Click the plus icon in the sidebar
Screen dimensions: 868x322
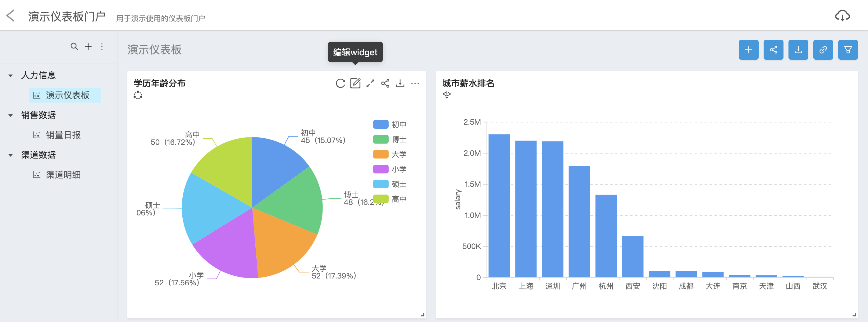pos(88,47)
